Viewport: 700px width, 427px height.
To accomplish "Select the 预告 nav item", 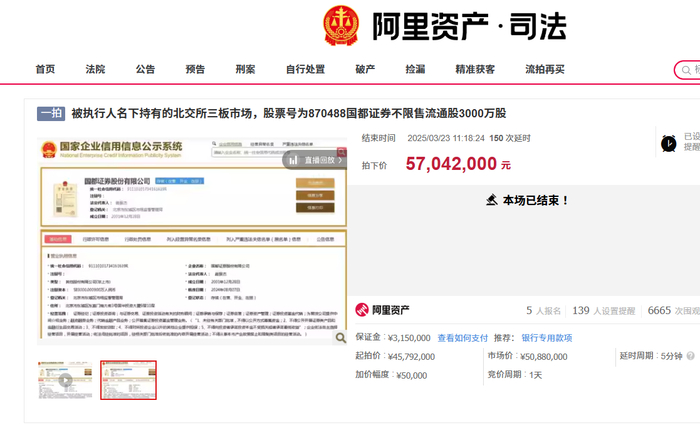I will [x=196, y=69].
